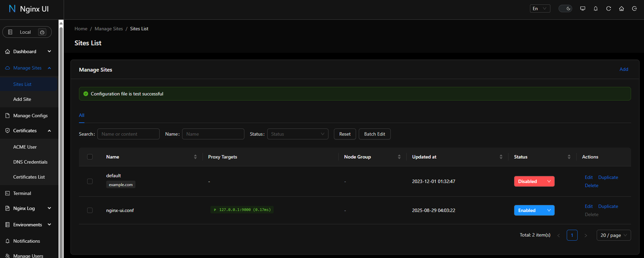644x258 pixels.
Task: Click the home icon in header
Action: pyautogui.click(x=622, y=9)
